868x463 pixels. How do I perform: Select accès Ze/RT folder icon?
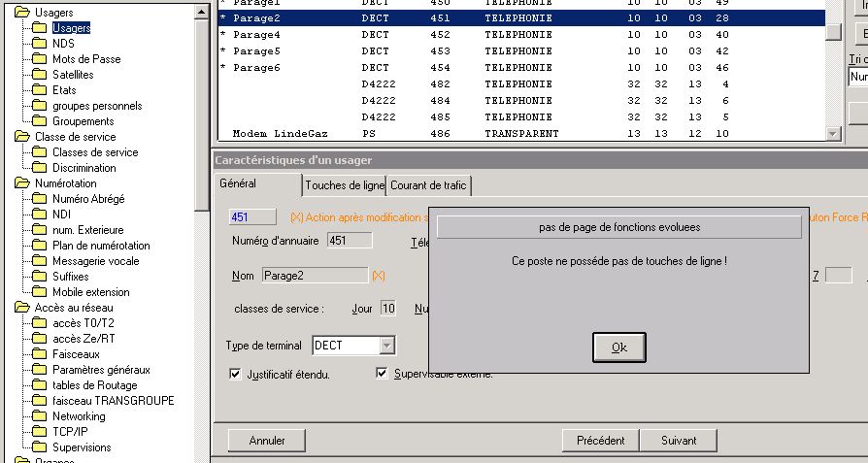click(39, 338)
